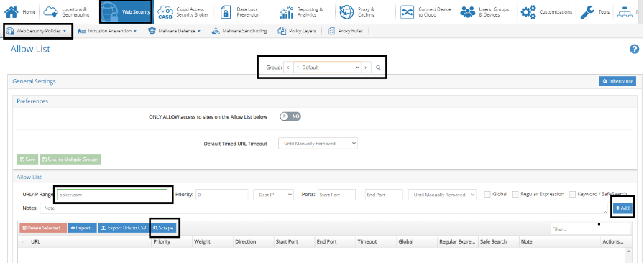Image resolution: width=644 pixels, height=263 pixels.
Task: Check the Global checkbox
Action: click(x=487, y=194)
